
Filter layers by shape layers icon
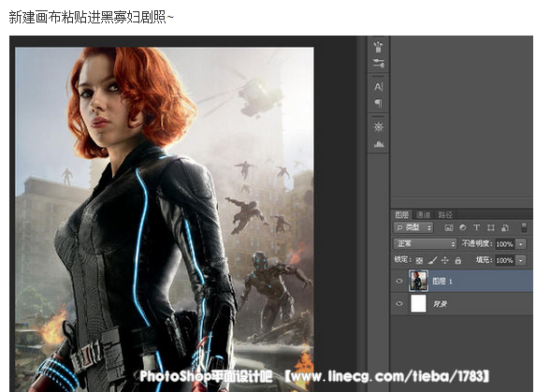click(491, 227)
